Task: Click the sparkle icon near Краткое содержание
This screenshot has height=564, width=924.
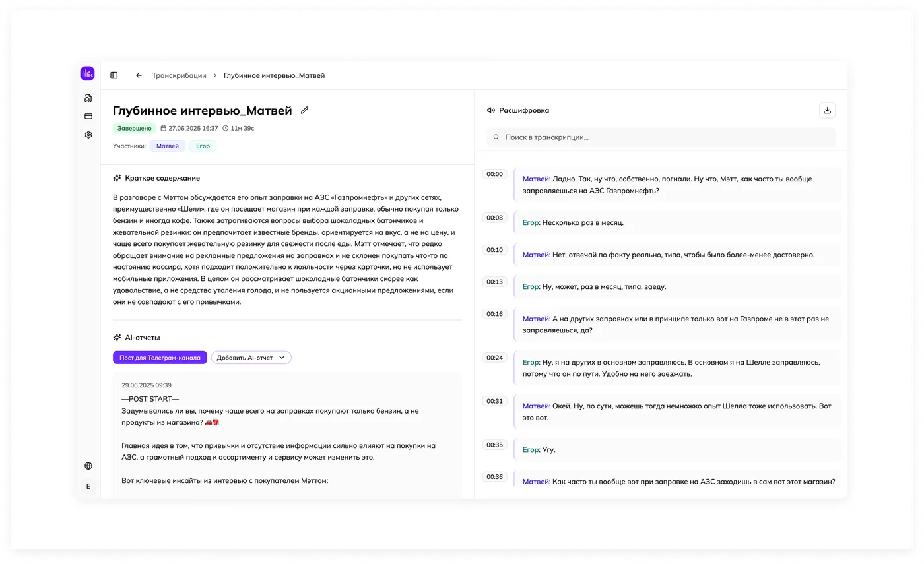Action: click(117, 178)
